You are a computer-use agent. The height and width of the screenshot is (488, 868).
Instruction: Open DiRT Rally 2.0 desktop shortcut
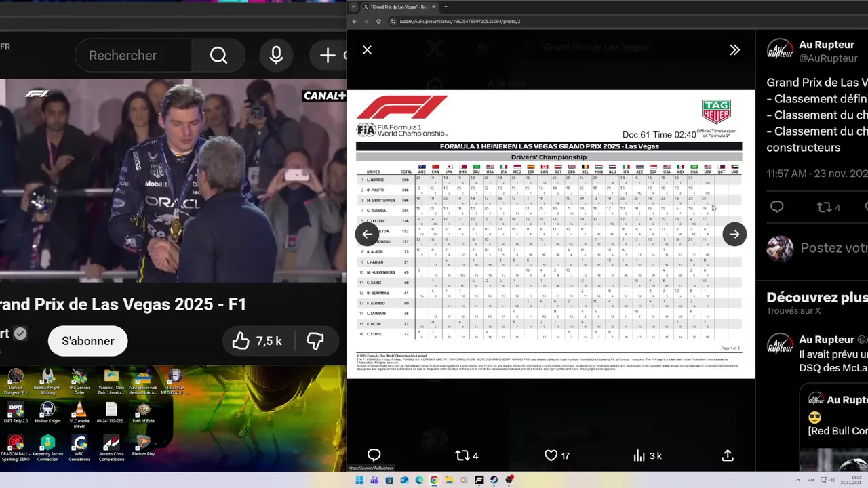coord(15,413)
